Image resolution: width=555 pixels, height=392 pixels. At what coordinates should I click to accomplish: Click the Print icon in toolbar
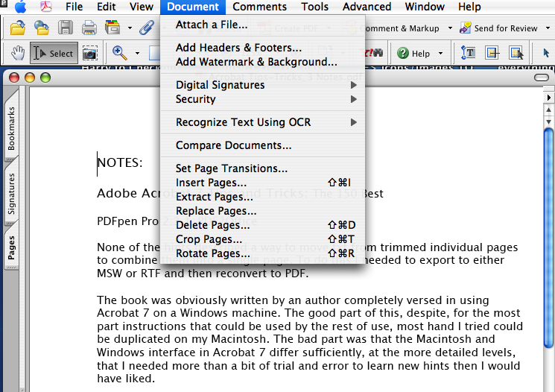(x=89, y=28)
